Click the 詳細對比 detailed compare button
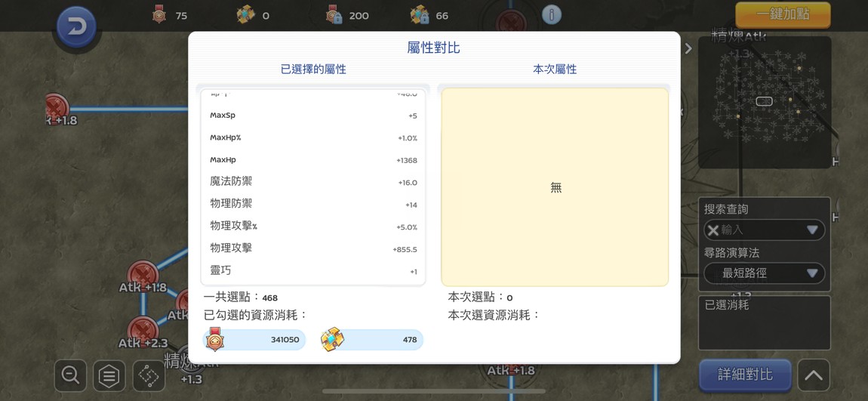This screenshot has height=401, width=868. coord(745,375)
